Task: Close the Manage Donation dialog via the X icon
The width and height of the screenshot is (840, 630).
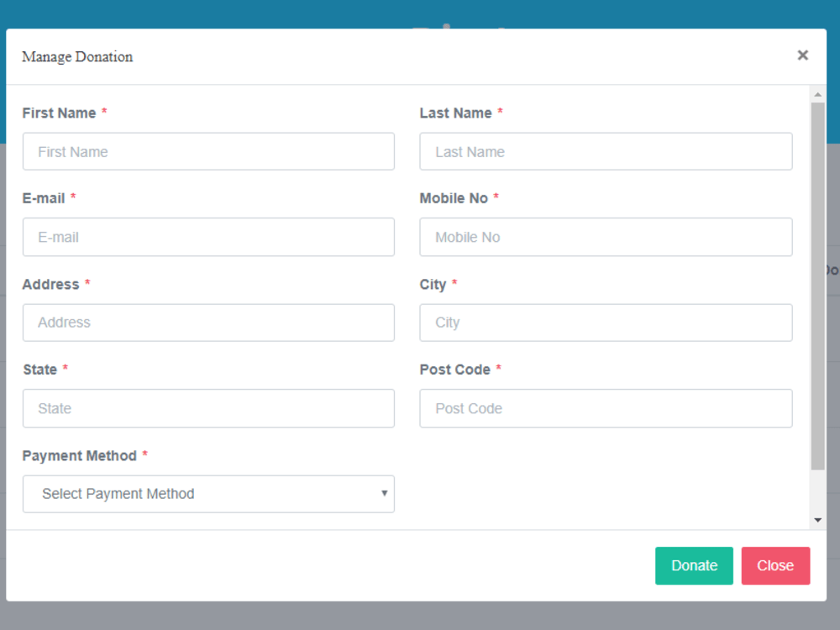Action: 802,55
